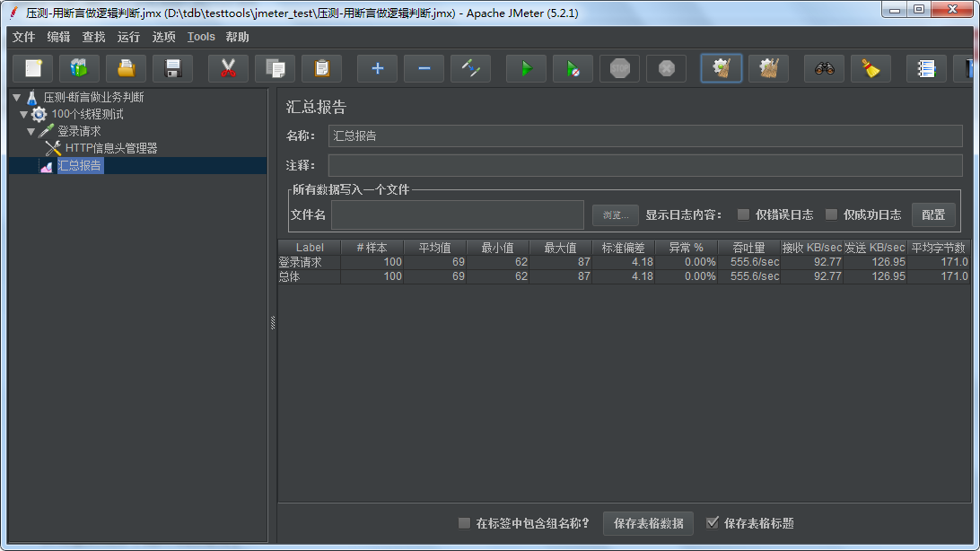Screen dimensions: 980x551
Task: Click the Toggle enable/disable icon
Action: click(x=470, y=68)
